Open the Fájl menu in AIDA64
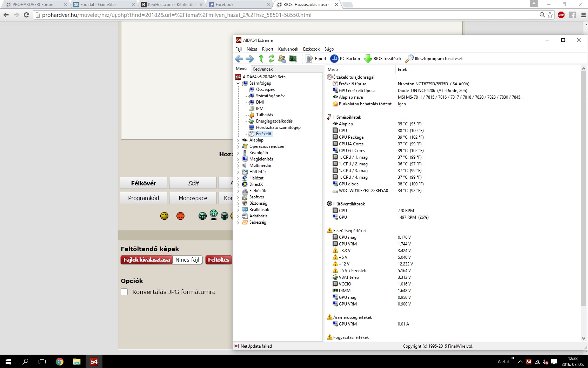Viewport: 588px width, 368px height. 239,49
